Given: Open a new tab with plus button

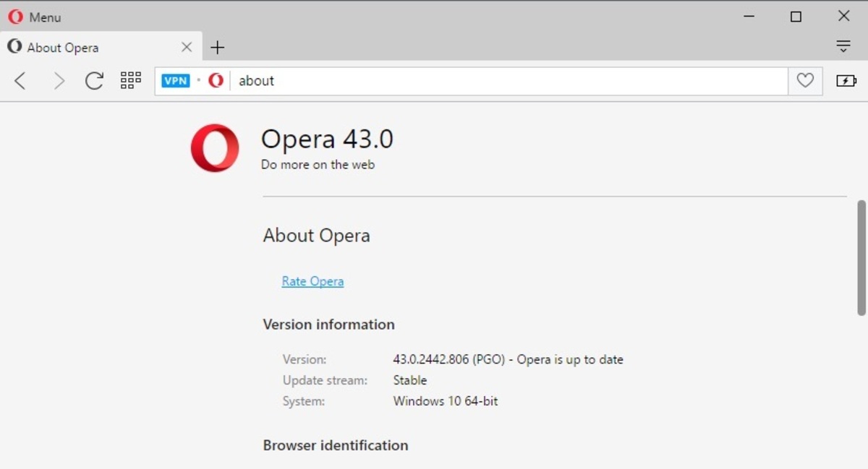Looking at the screenshot, I should [x=217, y=48].
